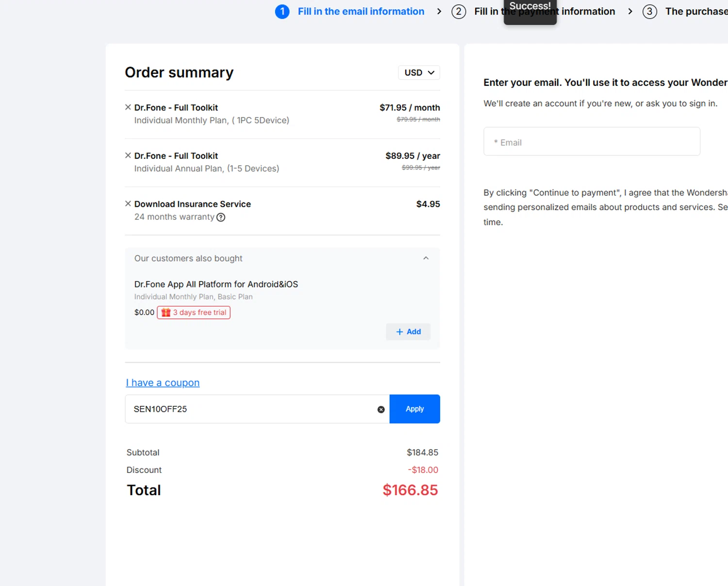Click the 3 days free trial badge
The height and width of the screenshot is (586, 728).
point(194,312)
